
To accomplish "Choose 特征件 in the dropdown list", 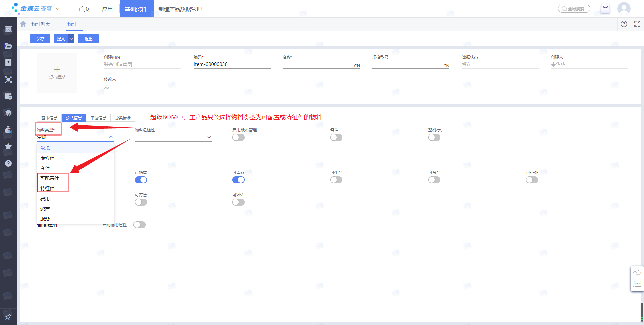I will click(75, 188).
